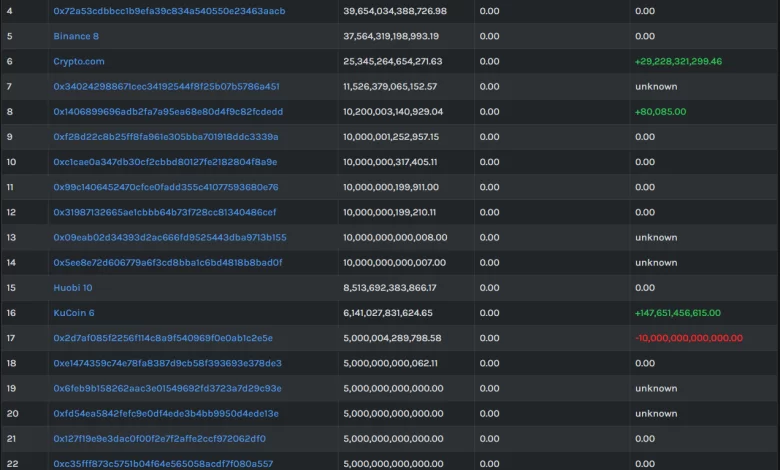The width and height of the screenshot is (780, 470).
Task: Open address starting with 0x2d7af0
Action: 163,338
